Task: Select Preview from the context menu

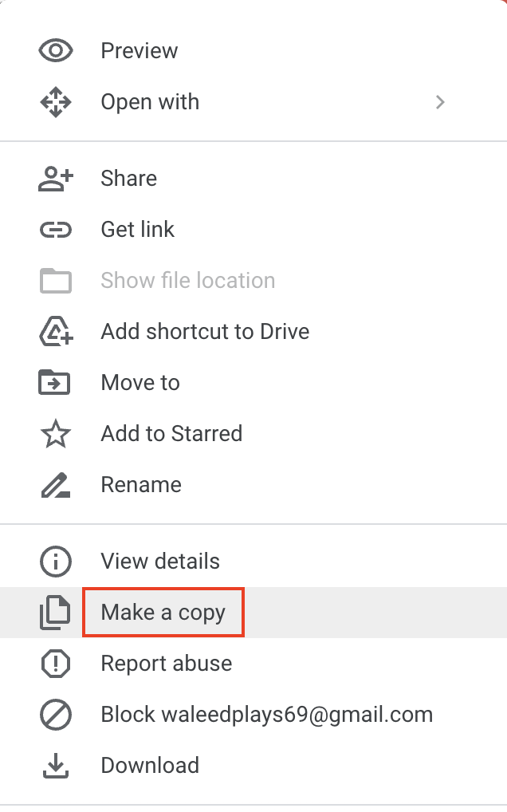Action: point(140,51)
